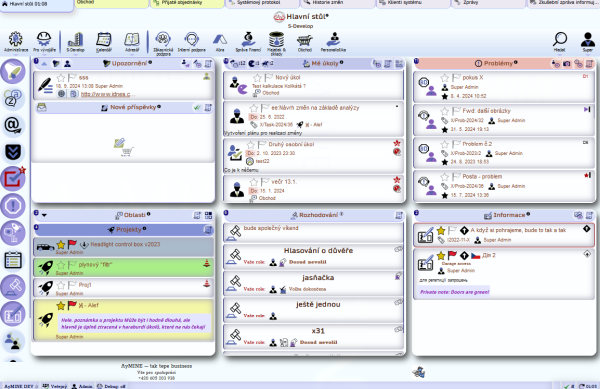Open the Kalendář module icon

[x=104, y=39]
